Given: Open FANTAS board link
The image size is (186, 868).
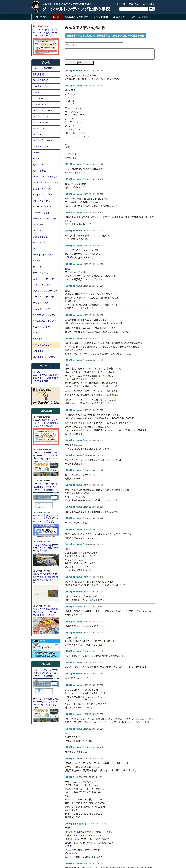Looking at the screenshot, I should tap(46, 249).
